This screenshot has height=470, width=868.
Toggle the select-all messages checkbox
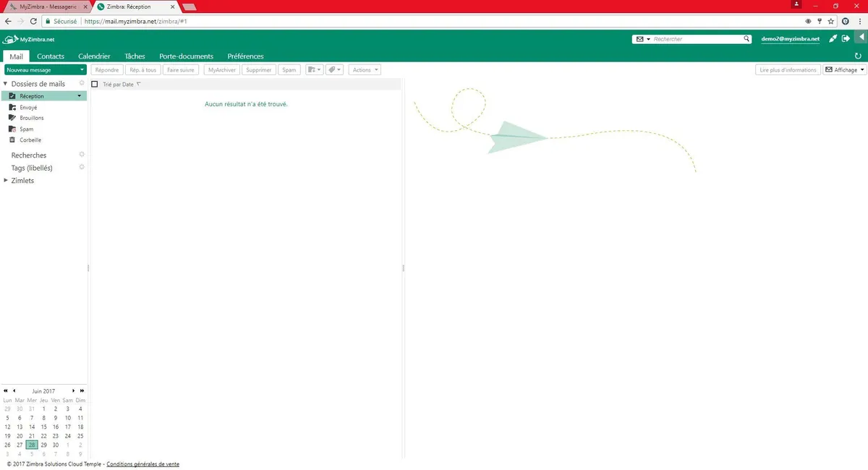95,85
